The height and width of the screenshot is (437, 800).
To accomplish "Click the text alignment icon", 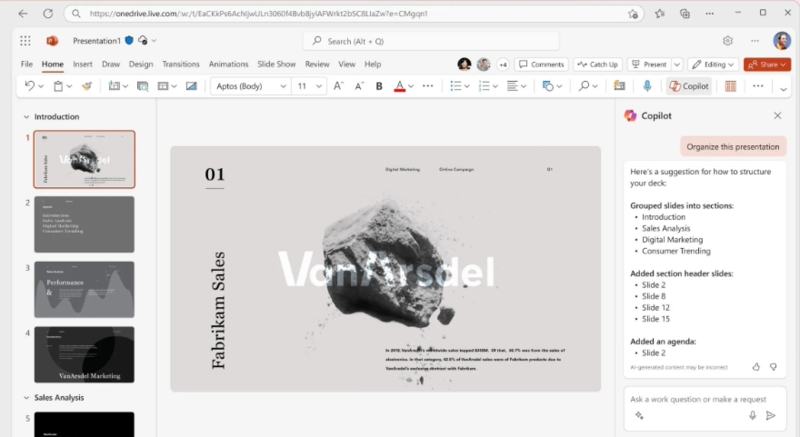I will [x=512, y=86].
